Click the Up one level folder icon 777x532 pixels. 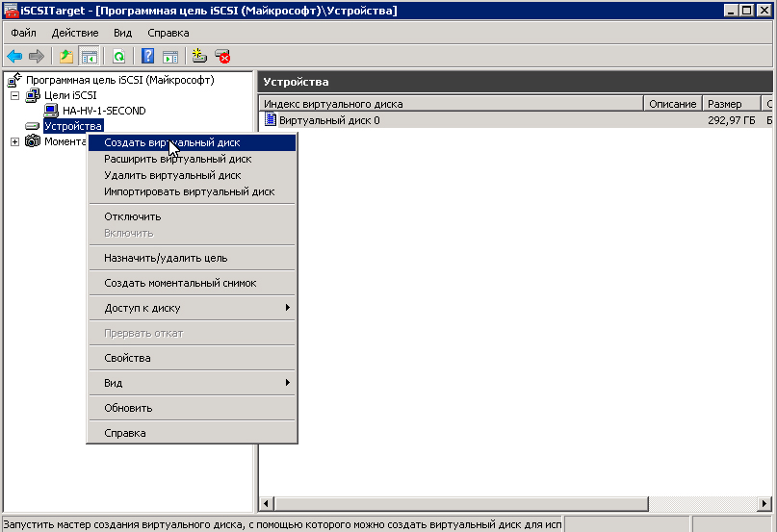coord(66,57)
